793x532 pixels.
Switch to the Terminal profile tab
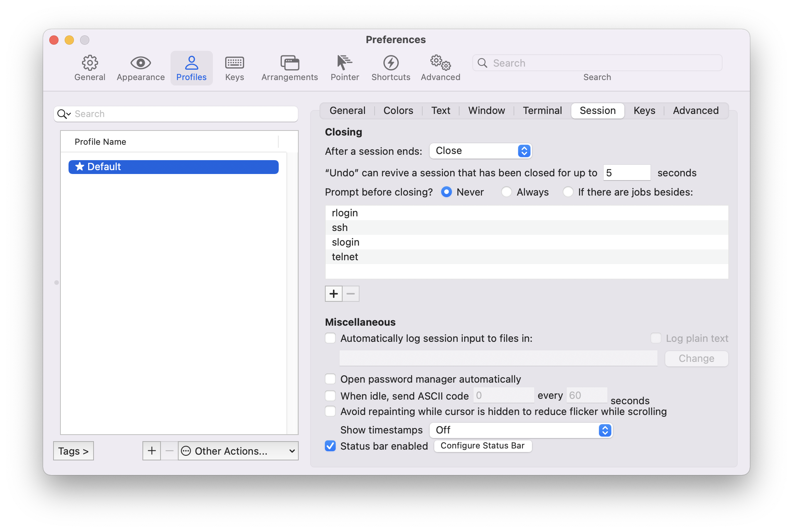542,110
